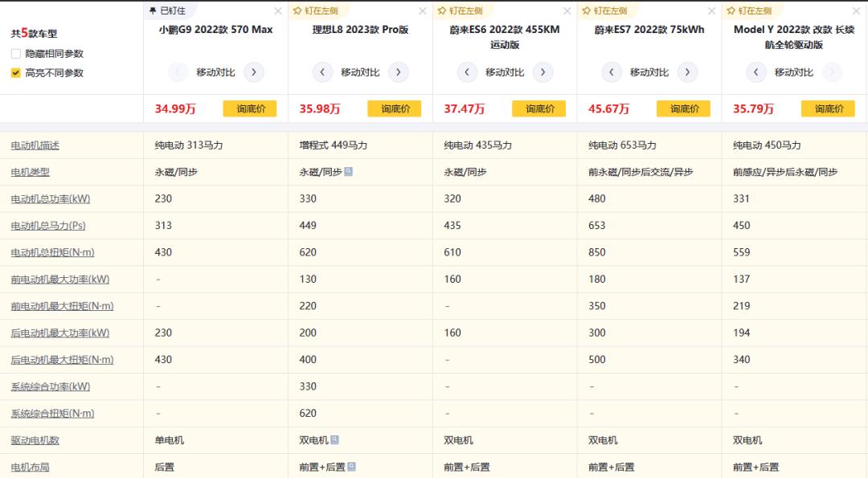Image resolution: width=868 pixels, height=478 pixels.
Task: Remove 理想L8 from the comparison
Action: (423, 11)
